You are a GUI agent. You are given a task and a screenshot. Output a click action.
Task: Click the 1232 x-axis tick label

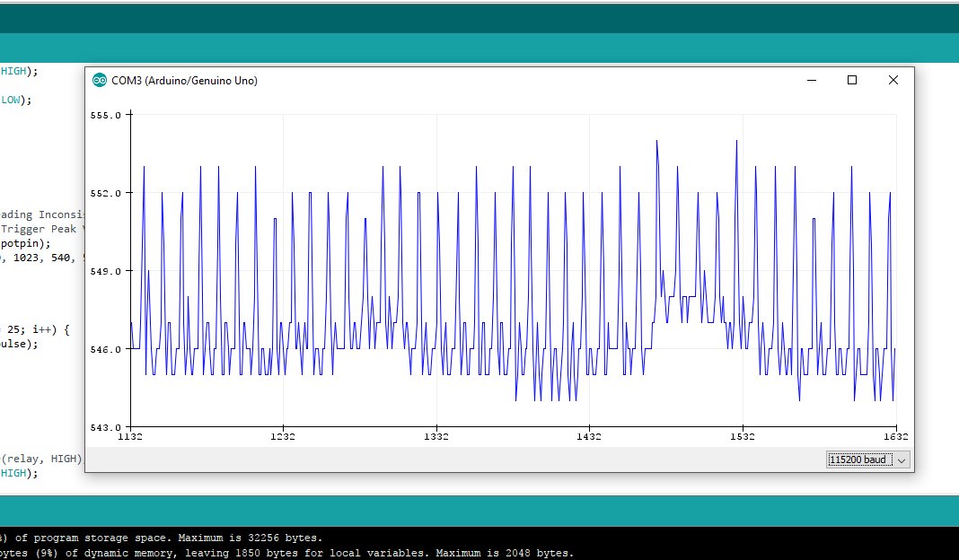pyautogui.click(x=284, y=437)
